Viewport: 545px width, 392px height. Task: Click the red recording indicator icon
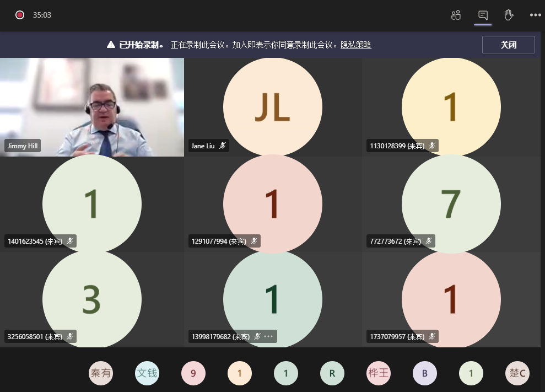click(20, 15)
